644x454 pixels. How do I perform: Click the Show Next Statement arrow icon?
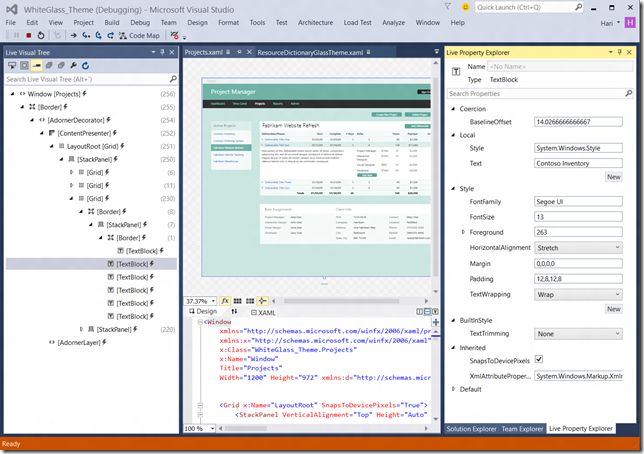74,36
